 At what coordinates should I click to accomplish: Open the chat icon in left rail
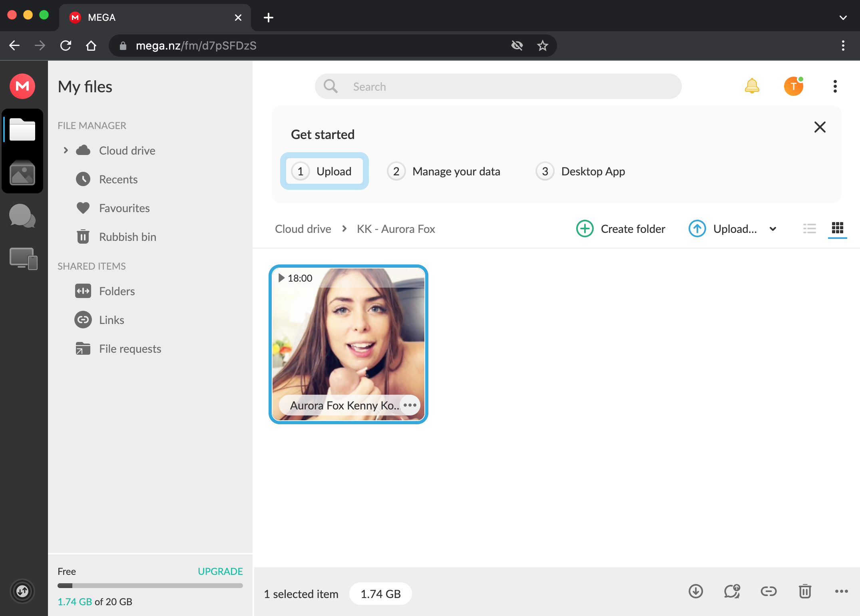click(x=22, y=216)
